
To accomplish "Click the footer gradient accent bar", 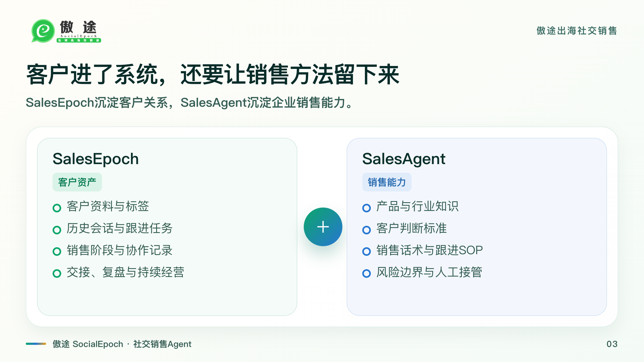I will pos(36,344).
